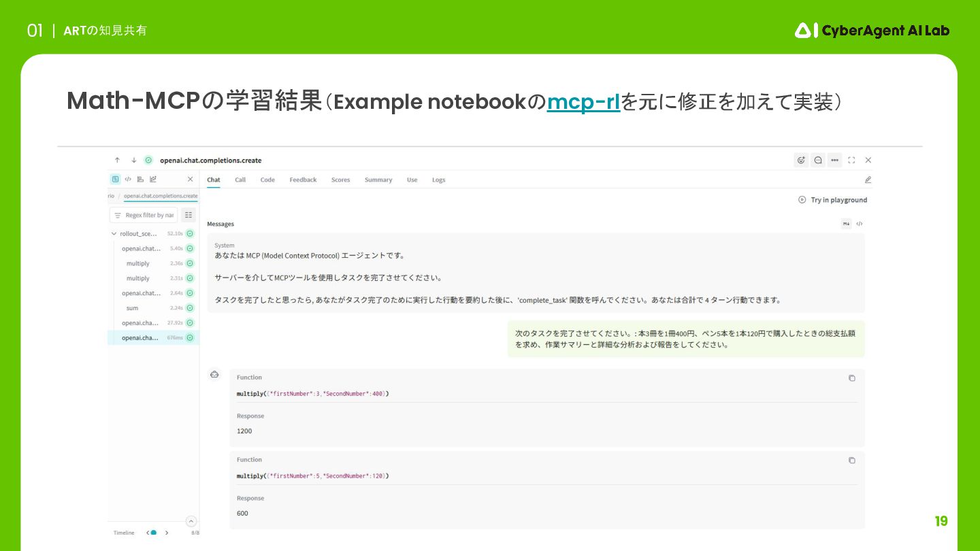Show messages as raw code view
980x551 pixels.
(860, 224)
